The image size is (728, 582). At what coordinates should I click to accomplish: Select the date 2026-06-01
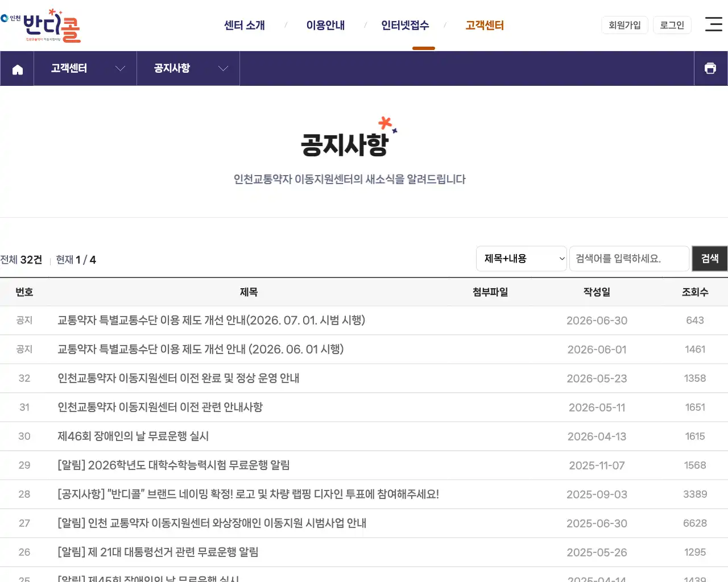[x=597, y=350]
